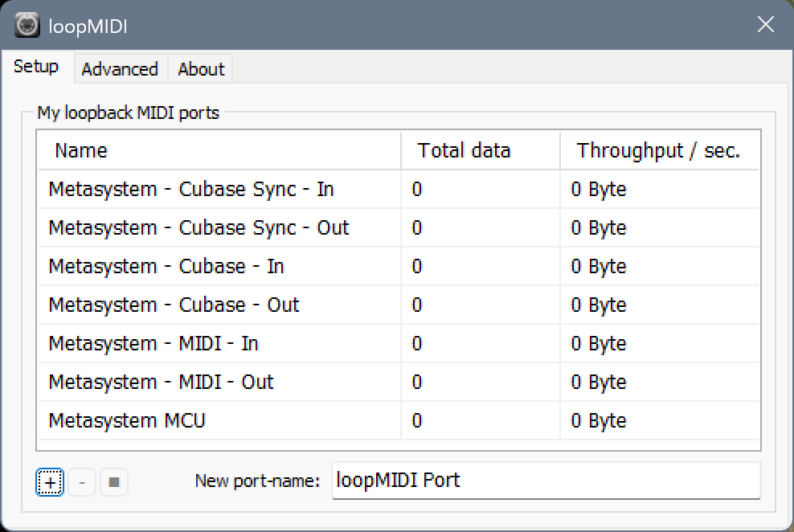Select the Metasystem - Cubase - In row

coord(166,267)
